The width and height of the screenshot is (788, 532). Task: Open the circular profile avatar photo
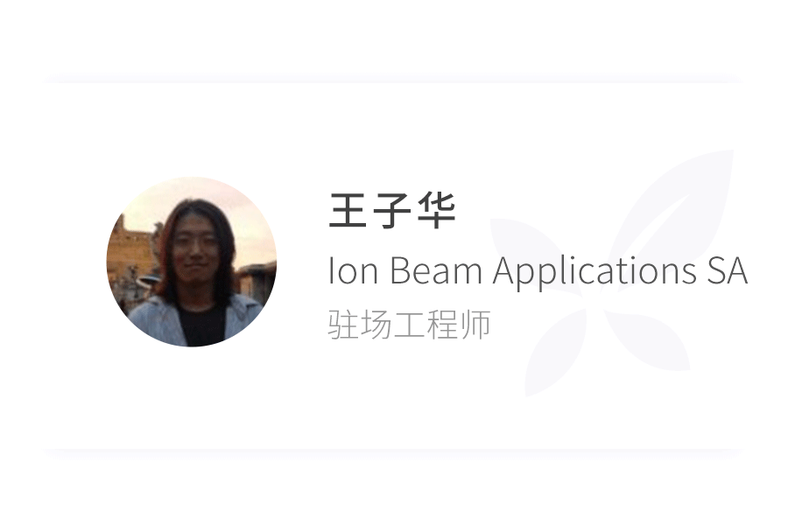tap(192, 262)
